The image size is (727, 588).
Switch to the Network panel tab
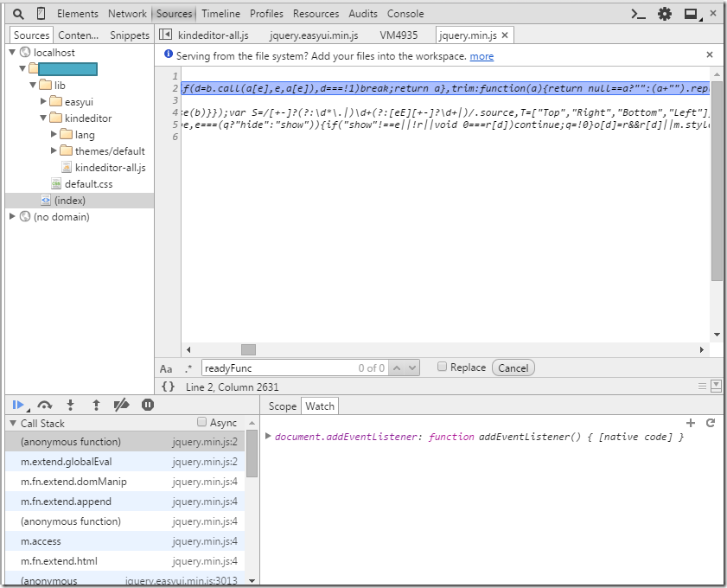(x=127, y=14)
